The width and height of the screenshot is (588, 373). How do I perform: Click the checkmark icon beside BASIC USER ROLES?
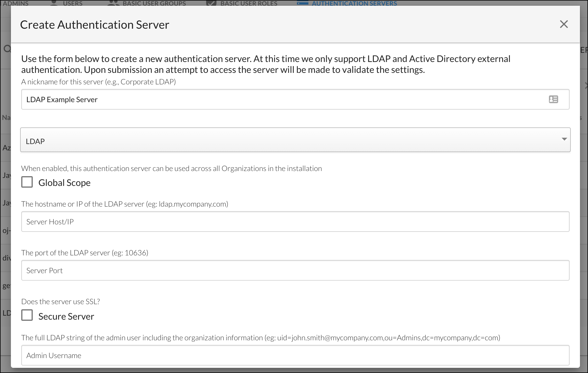(x=211, y=3)
